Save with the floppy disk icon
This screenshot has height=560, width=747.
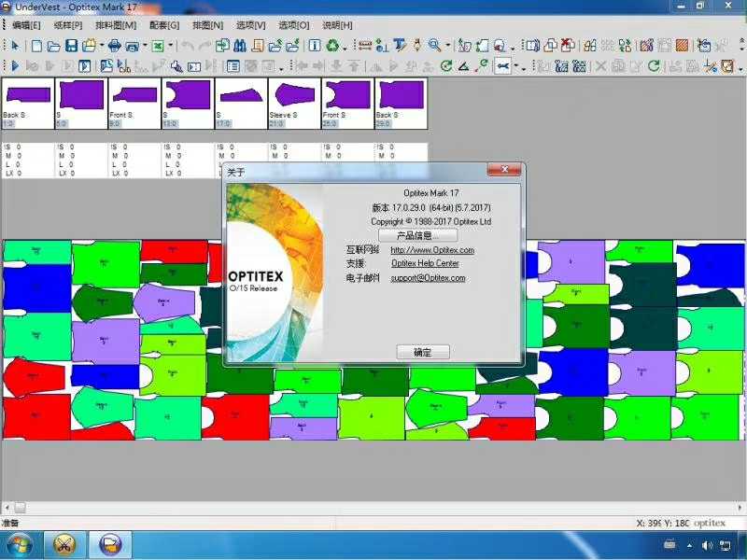72,46
